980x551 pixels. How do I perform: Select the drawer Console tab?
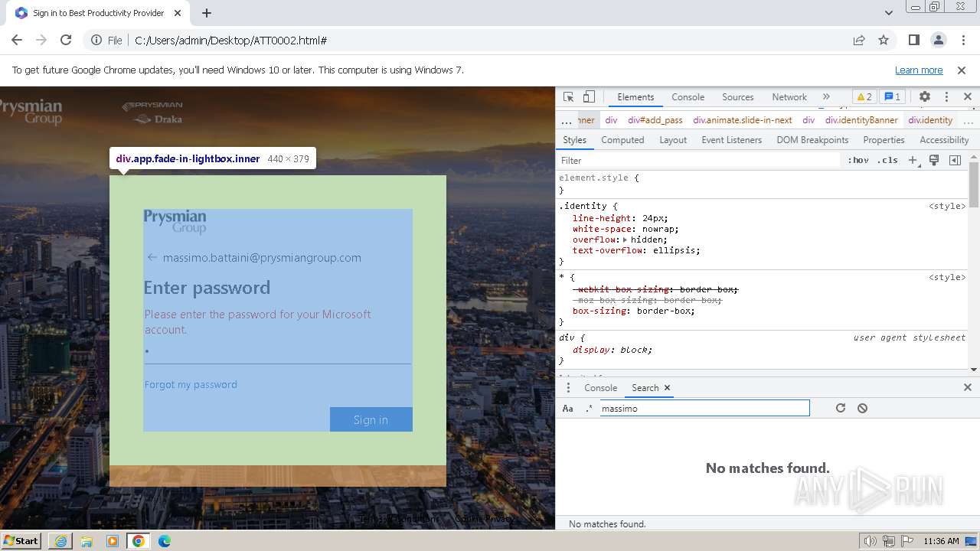click(600, 388)
